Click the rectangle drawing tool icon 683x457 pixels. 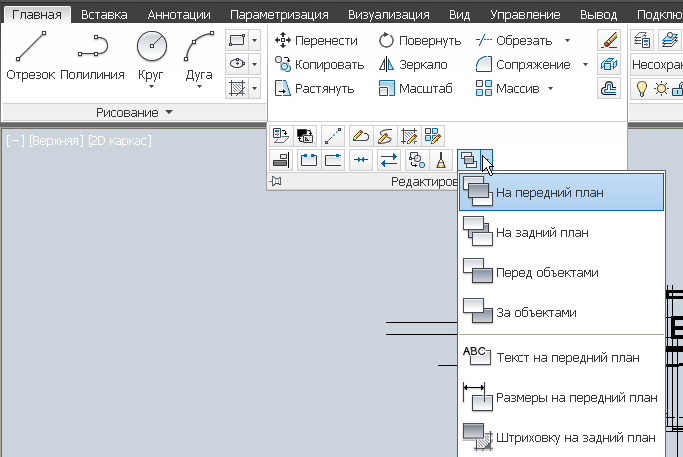237,41
